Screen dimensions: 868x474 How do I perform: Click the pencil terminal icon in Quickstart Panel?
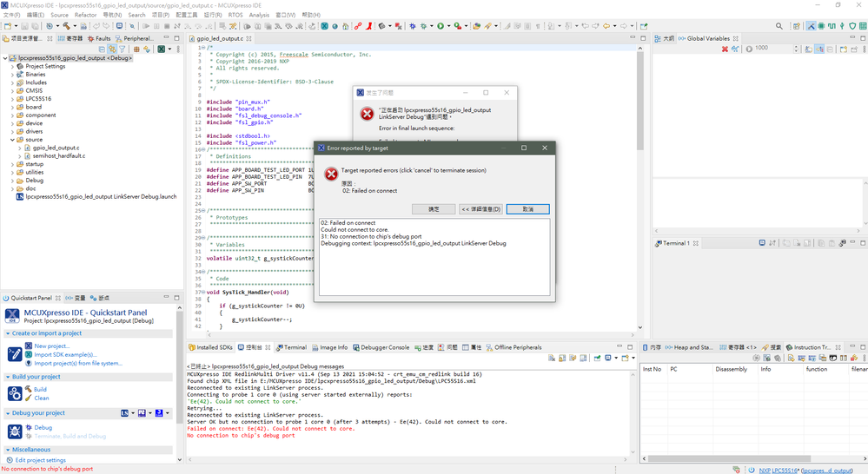pos(15,353)
